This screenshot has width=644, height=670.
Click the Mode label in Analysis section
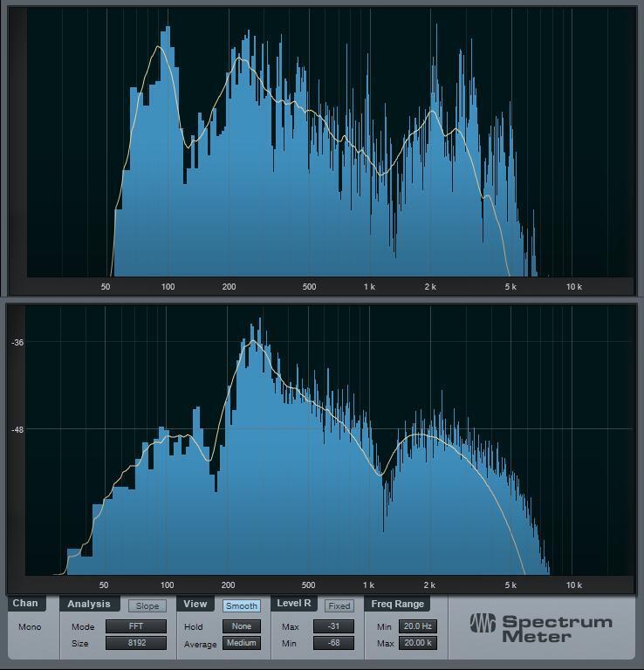tap(83, 627)
